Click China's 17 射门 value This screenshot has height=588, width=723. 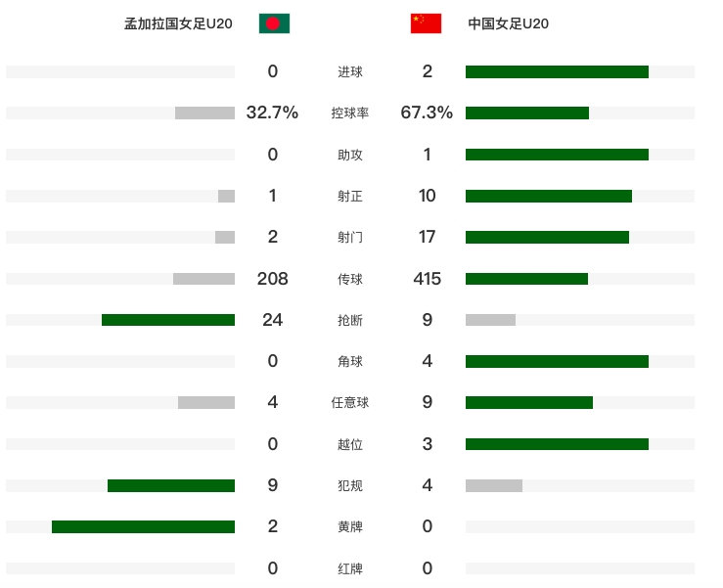(x=427, y=237)
